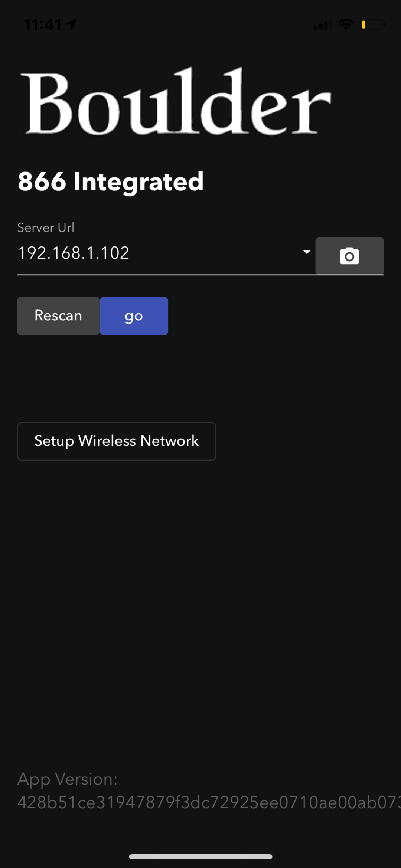Tap the 866 Integrated heading
The image size is (401, 868).
click(x=111, y=181)
